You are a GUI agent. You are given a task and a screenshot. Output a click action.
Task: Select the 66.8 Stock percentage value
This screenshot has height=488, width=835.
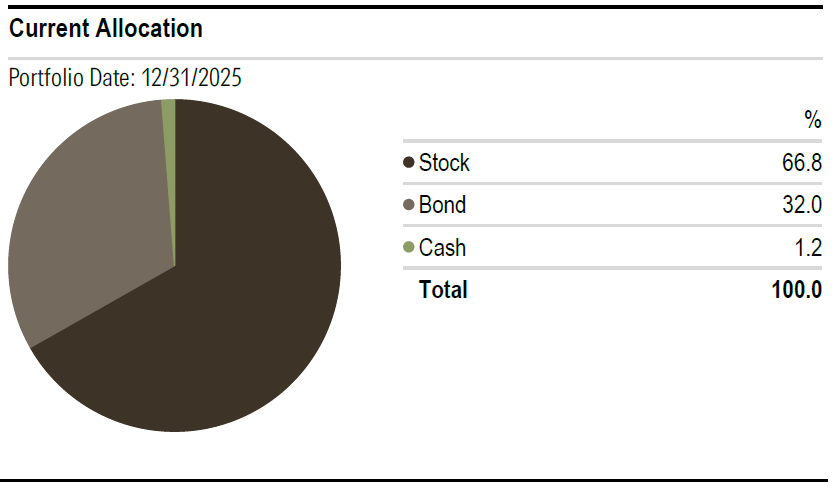click(801, 163)
